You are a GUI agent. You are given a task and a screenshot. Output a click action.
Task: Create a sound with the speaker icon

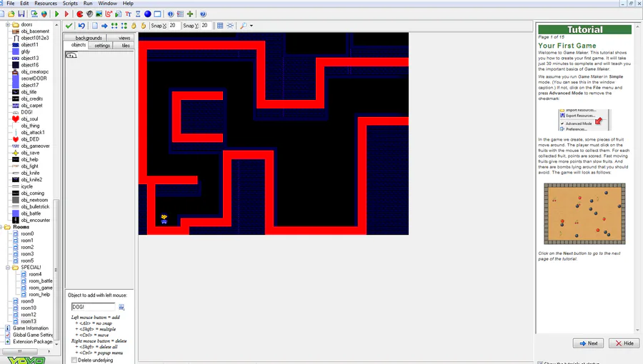click(89, 14)
